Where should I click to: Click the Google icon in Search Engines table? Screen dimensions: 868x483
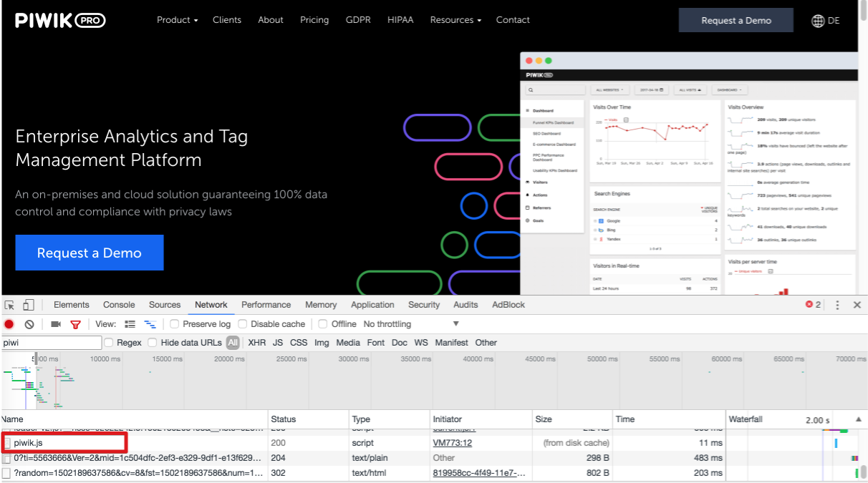coord(601,221)
